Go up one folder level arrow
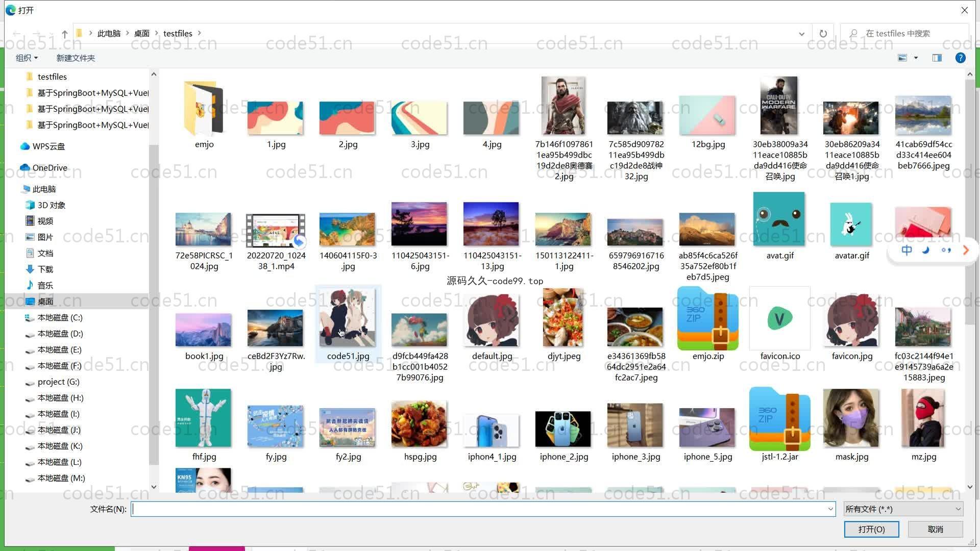The image size is (980, 551). pyautogui.click(x=64, y=34)
